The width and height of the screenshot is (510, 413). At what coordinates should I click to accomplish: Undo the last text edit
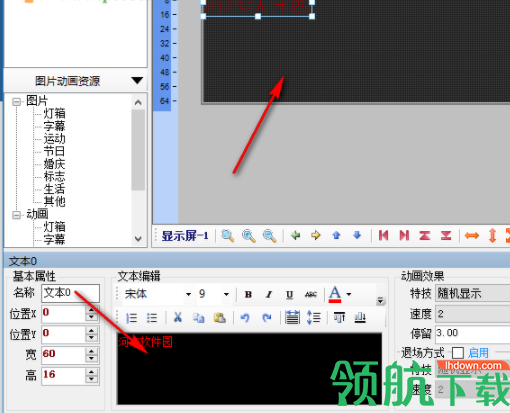click(x=245, y=318)
